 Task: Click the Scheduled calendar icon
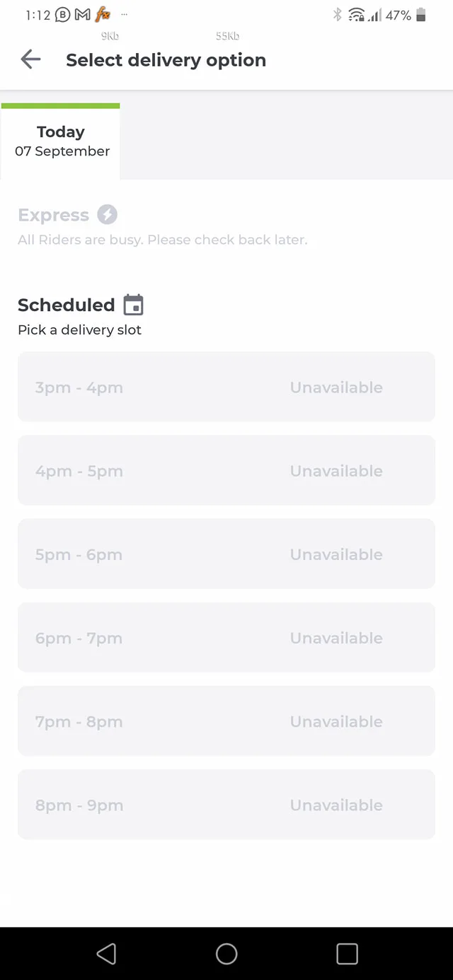tap(133, 305)
